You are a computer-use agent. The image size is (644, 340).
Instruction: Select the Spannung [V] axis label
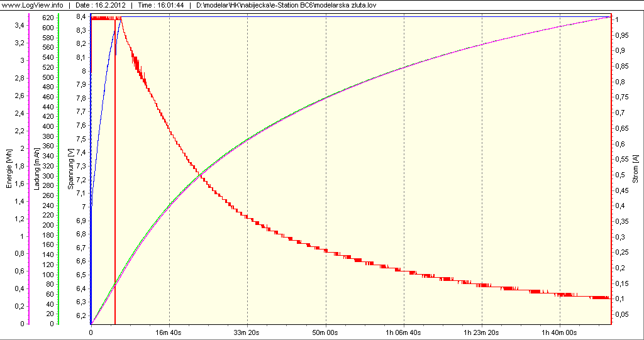point(71,168)
